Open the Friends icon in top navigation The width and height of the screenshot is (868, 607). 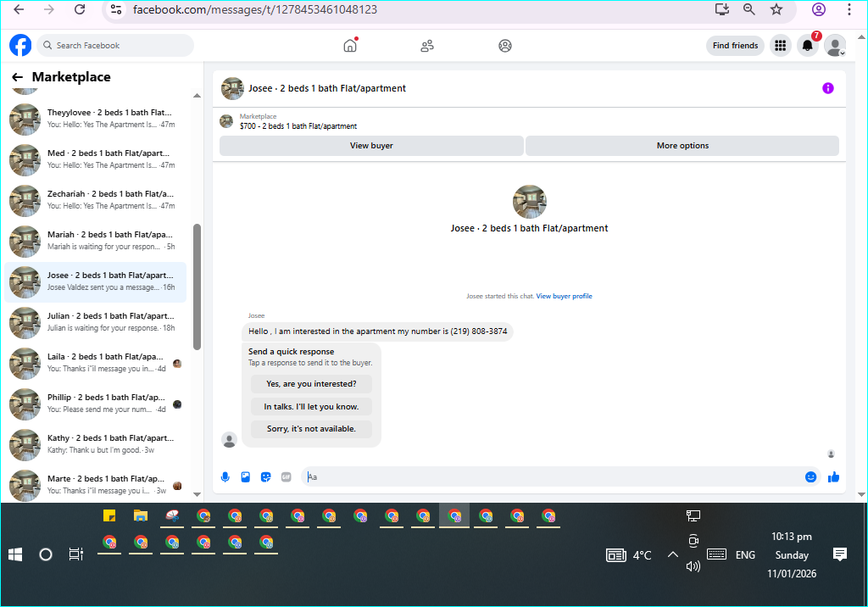[427, 46]
